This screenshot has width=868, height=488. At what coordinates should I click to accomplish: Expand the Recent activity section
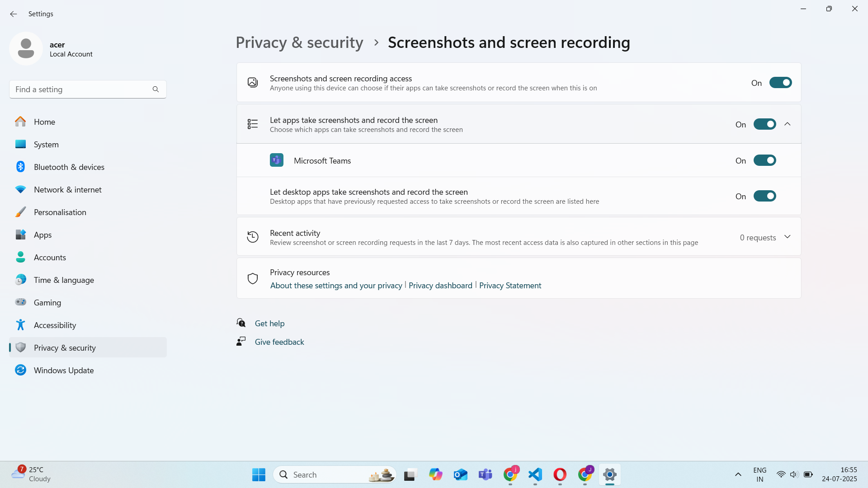click(788, 237)
